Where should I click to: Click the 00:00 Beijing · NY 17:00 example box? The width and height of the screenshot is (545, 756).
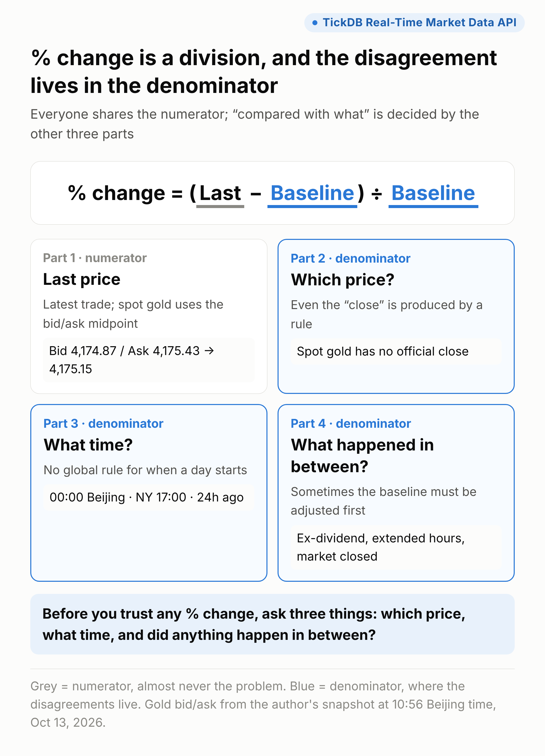point(149,497)
